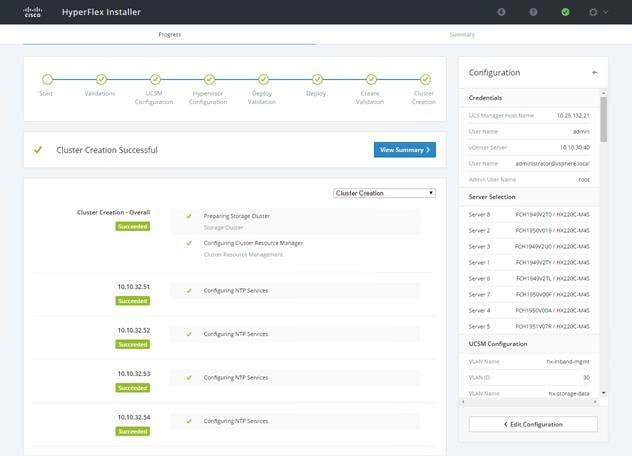Expand the chevron next to the settings gear
The width and height of the screenshot is (632, 456).
click(x=605, y=12)
